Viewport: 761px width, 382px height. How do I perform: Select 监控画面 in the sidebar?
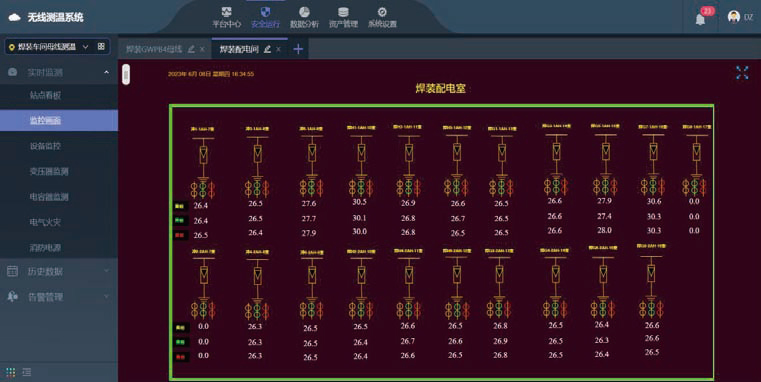[45, 120]
